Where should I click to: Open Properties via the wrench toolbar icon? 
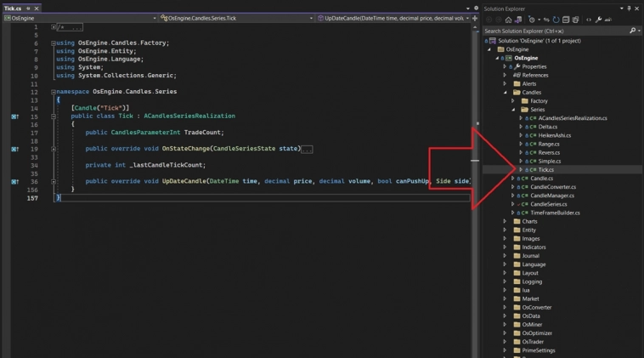pyautogui.click(x=599, y=20)
